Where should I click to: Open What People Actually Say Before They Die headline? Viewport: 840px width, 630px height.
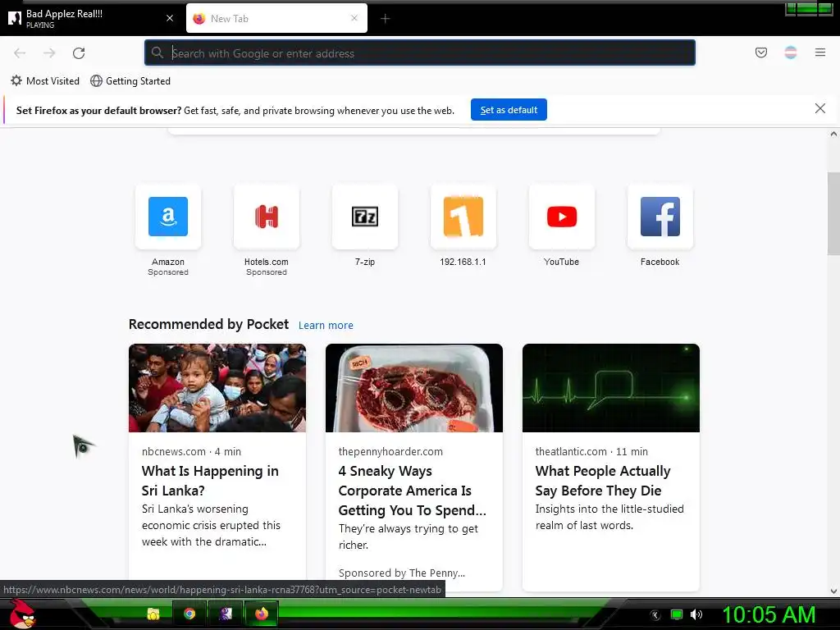603,481
